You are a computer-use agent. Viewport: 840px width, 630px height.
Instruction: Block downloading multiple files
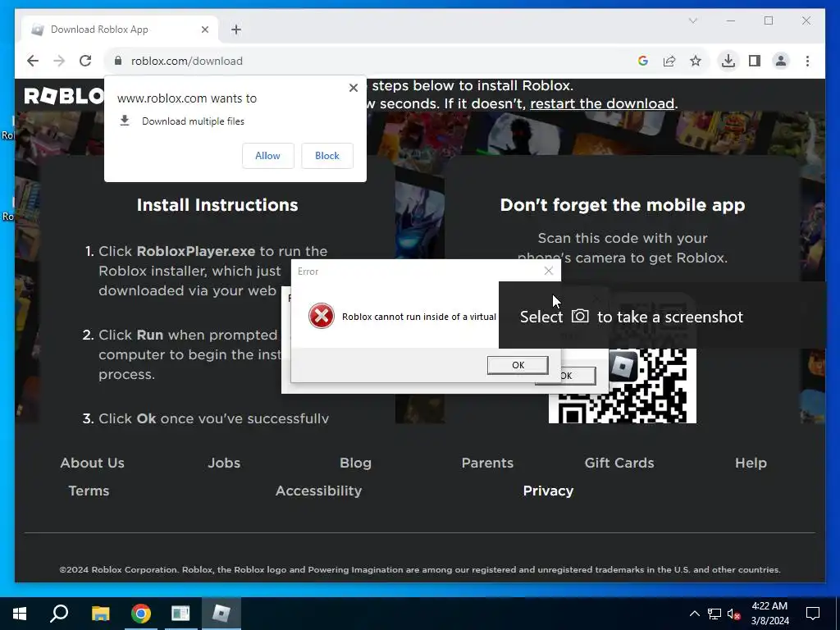(326, 156)
